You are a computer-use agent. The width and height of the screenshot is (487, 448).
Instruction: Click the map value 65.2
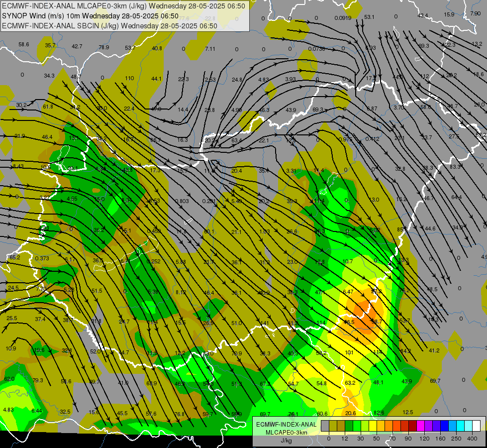click(x=14, y=257)
